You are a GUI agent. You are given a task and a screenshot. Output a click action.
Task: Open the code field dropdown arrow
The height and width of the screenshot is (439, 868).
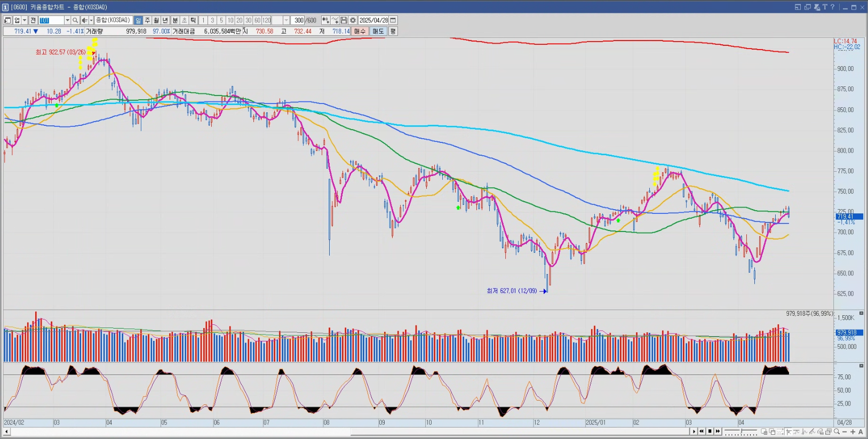pos(67,20)
